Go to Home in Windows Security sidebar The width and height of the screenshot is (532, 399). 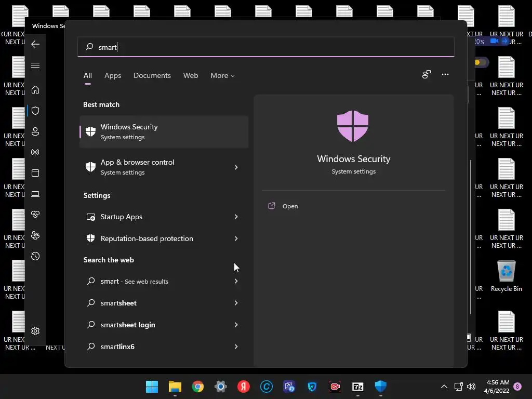35,89
